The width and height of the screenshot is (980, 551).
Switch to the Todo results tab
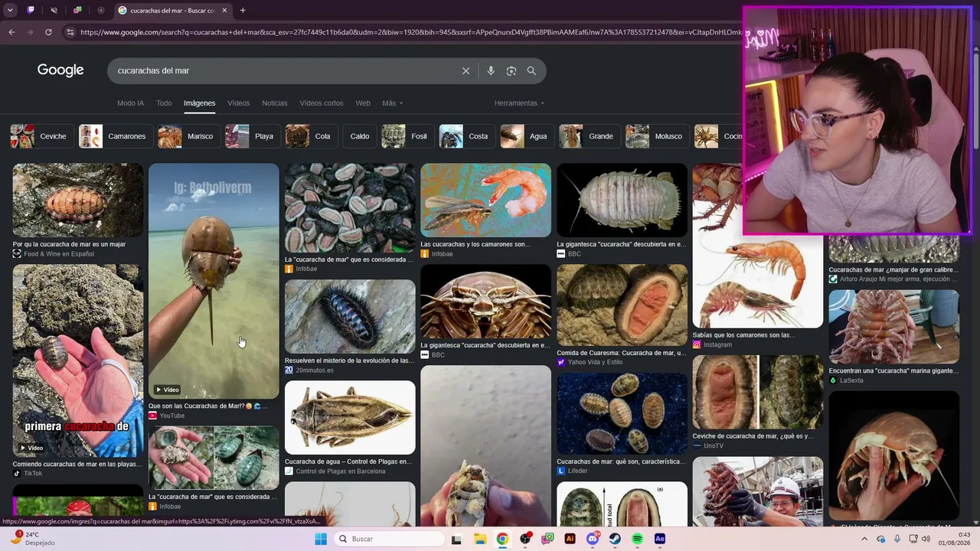tap(164, 103)
